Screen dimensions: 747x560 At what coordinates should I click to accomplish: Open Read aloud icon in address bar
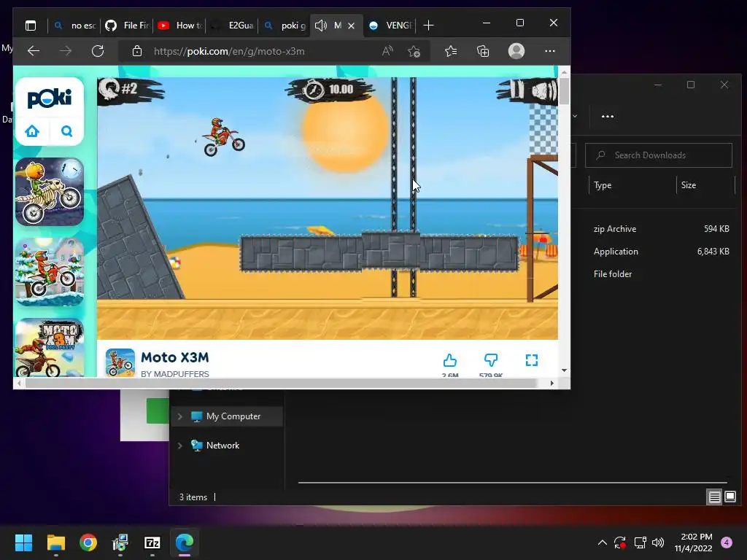(x=387, y=51)
